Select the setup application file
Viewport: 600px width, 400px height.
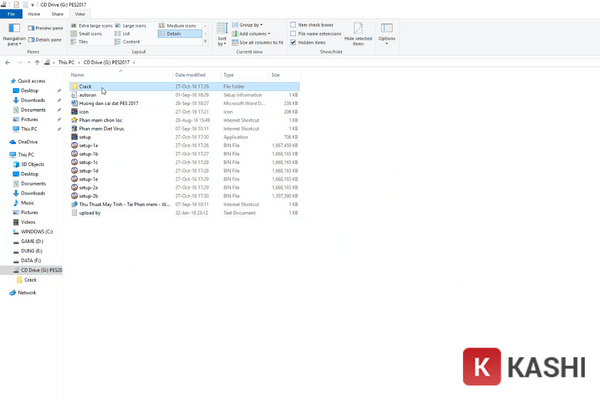click(85, 136)
